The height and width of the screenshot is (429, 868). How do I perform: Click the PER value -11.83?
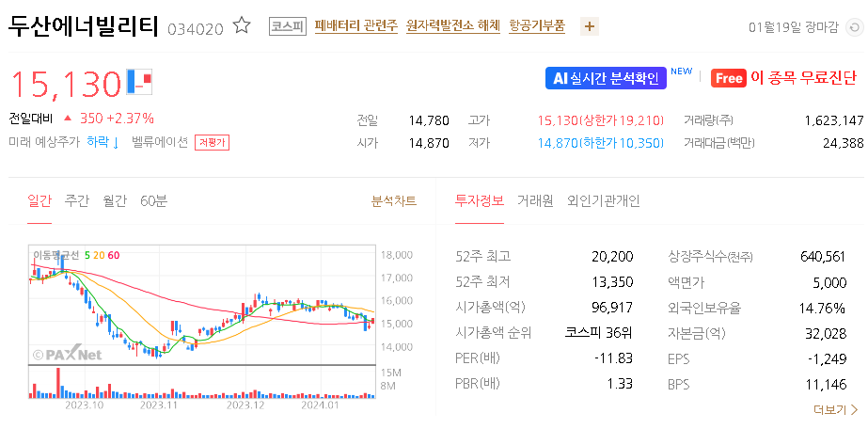(613, 358)
